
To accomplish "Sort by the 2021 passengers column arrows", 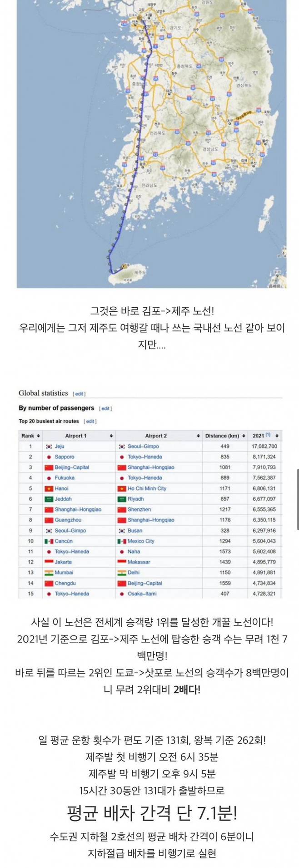I will (277, 436).
